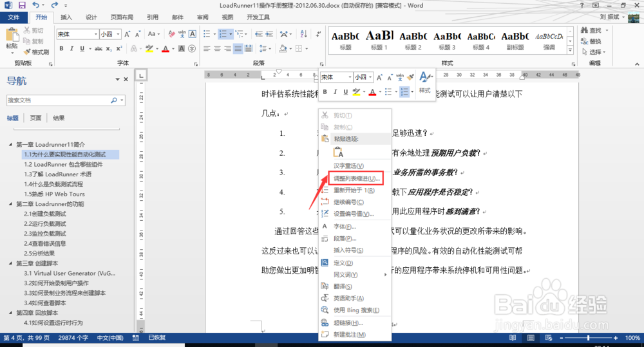Switch the navigation pane to the 页面 tab

[35, 118]
